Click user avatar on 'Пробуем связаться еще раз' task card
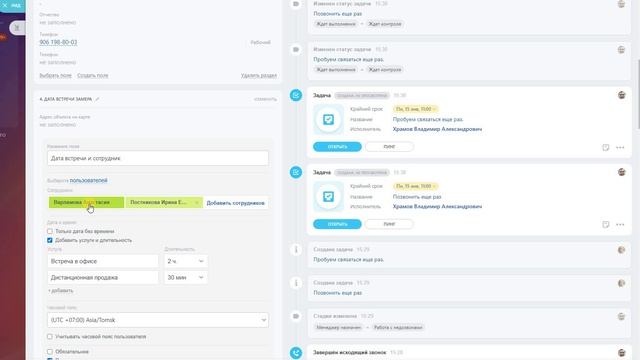Image resolution: width=640 pixels, height=360 pixels. (x=622, y=95)
